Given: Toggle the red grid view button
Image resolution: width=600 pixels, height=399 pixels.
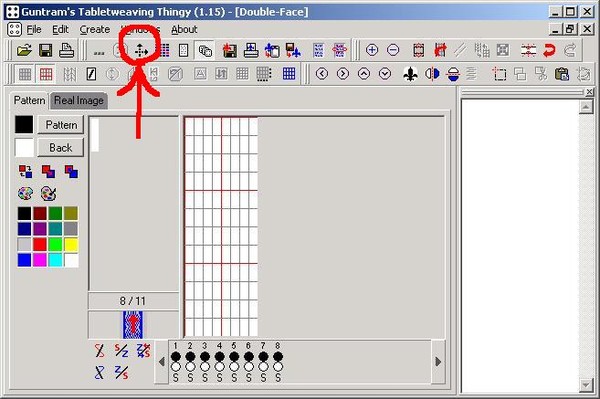Looking at the screenshot, I should tap(46, 74).
